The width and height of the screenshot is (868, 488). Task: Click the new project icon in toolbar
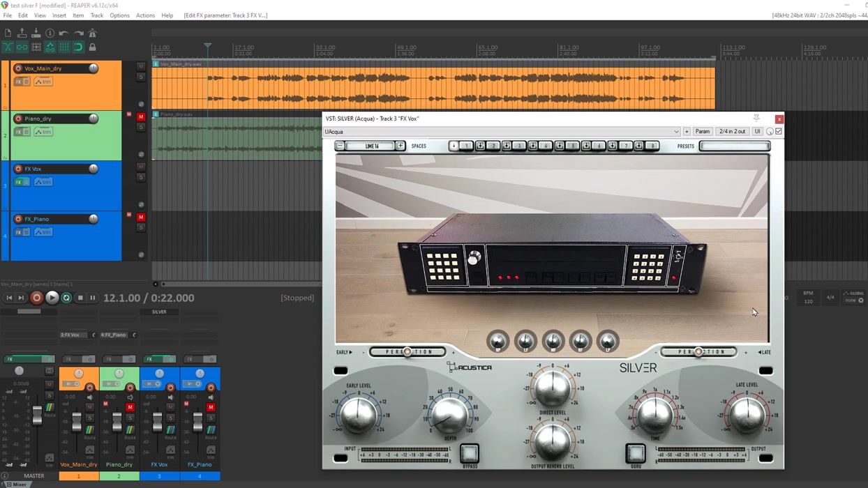[8, 33]
